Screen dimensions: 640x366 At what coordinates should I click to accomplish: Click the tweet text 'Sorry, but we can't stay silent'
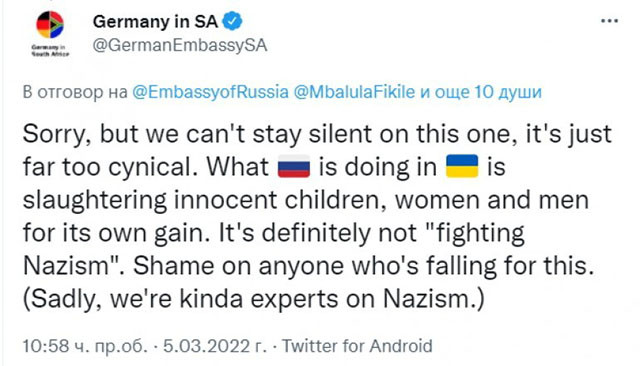click(x=198, y=134)
